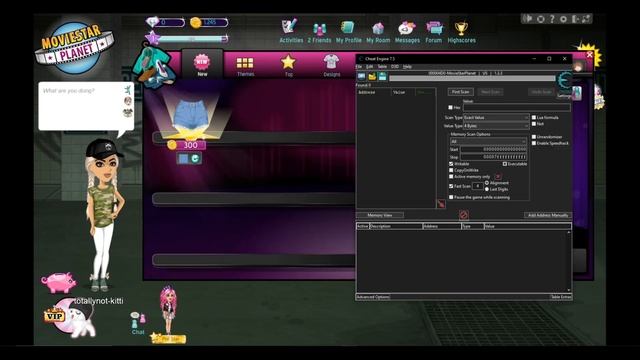This screenshot has height=360, width=640.
Task: Enable the Speedhack checkbox
Action: pos(534,143)
